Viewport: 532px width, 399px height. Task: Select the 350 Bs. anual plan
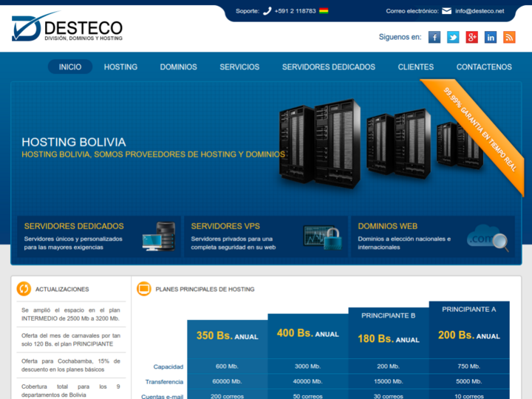tap(227, 335)
